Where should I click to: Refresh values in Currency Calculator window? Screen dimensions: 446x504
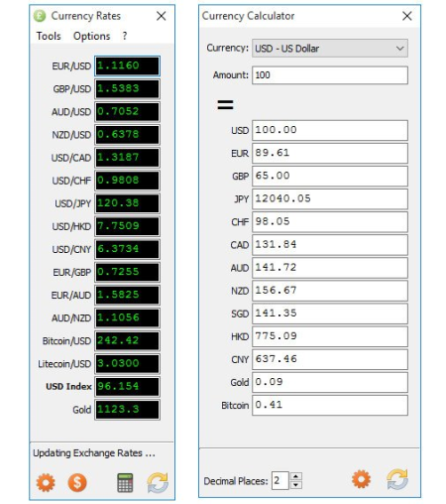pos(397,479)
